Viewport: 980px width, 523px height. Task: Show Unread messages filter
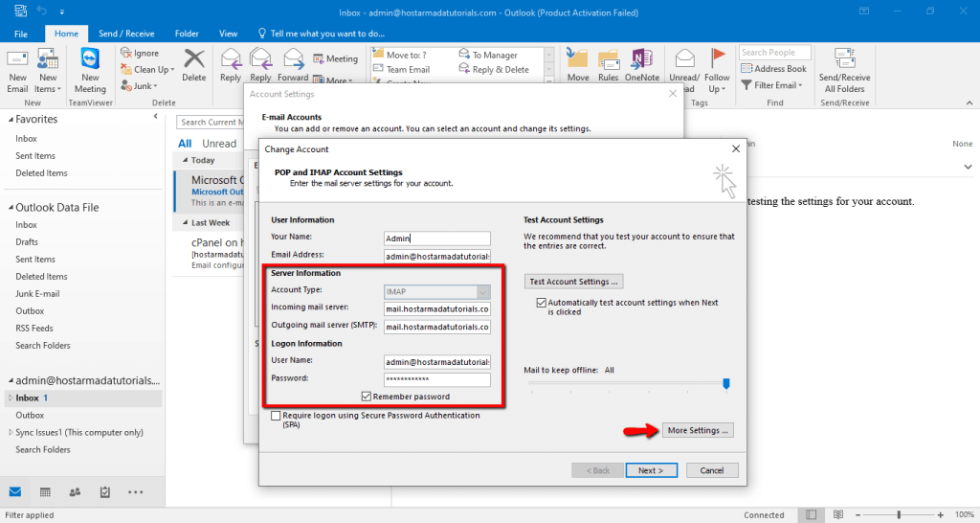tap(219, 144)
